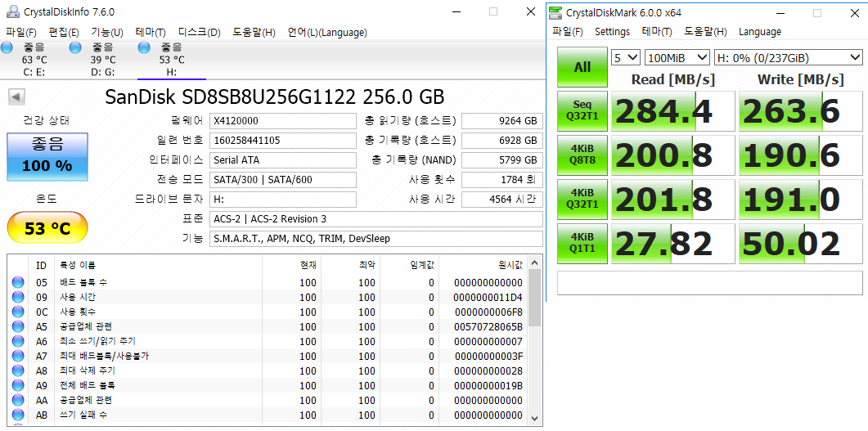Select the C: E: disk status orb
The height and width of the screenshot is (431, 868).
click(x=7, y=48)
